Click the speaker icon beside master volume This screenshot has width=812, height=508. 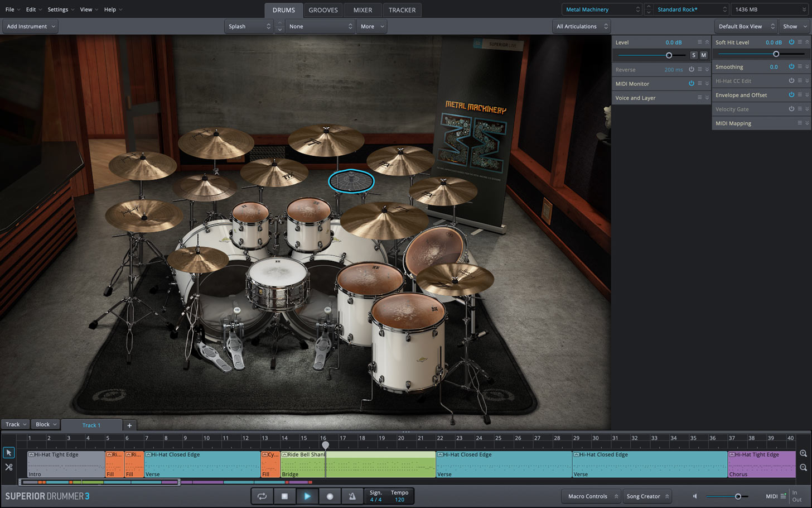695,496
